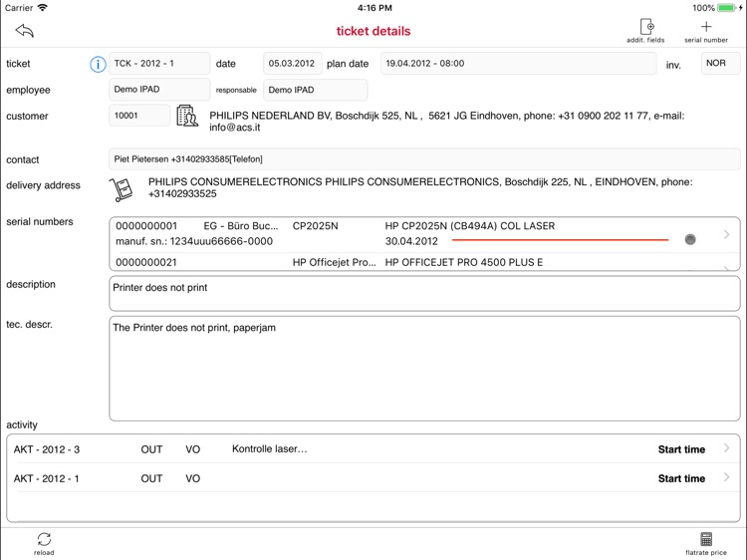The height and width of the screenshot is (560, 747).
Task: Edit tec. descr. text area
Action: 424,369
